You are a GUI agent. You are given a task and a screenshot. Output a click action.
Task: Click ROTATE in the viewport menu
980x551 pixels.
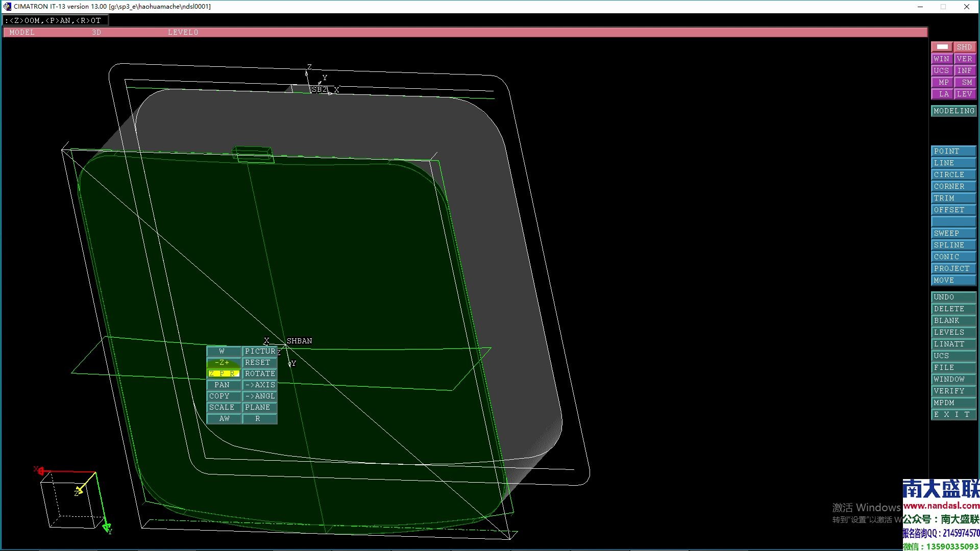point(258,373)
